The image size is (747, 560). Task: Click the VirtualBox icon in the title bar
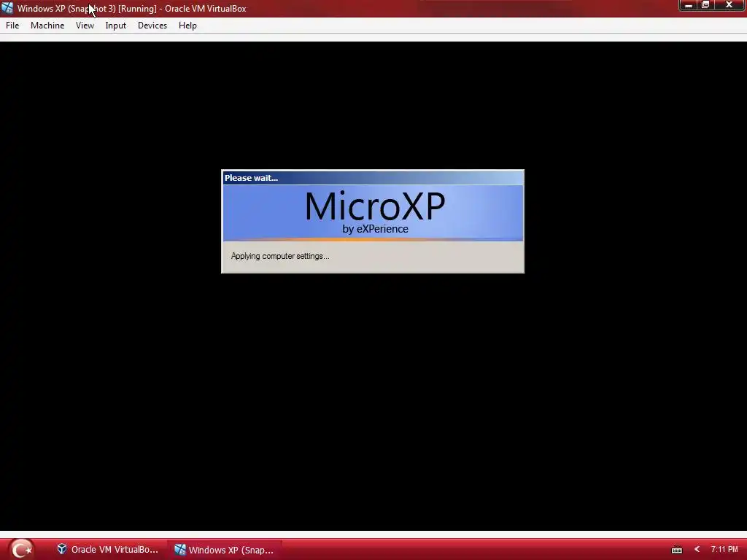(7, 7)
